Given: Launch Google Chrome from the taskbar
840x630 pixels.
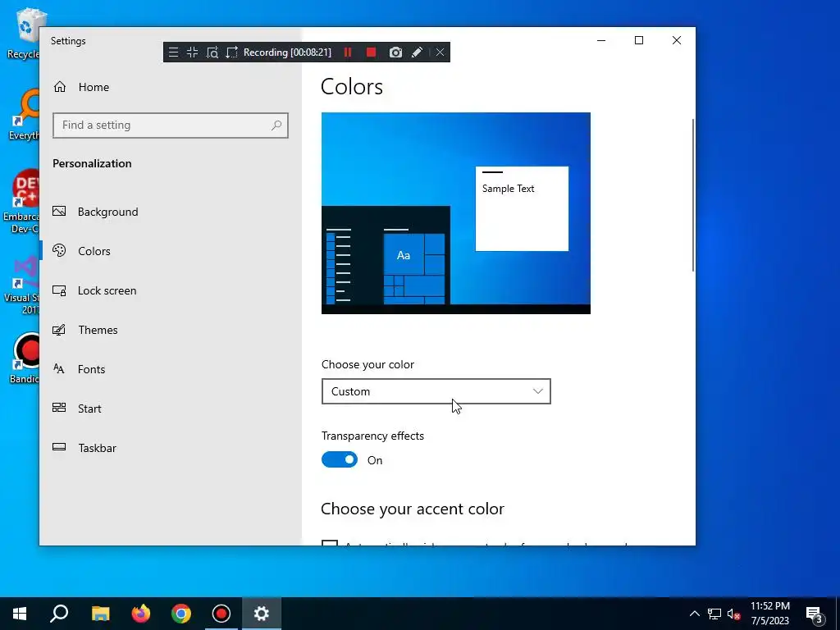Looking at the screenshot, I should [181, 614].
